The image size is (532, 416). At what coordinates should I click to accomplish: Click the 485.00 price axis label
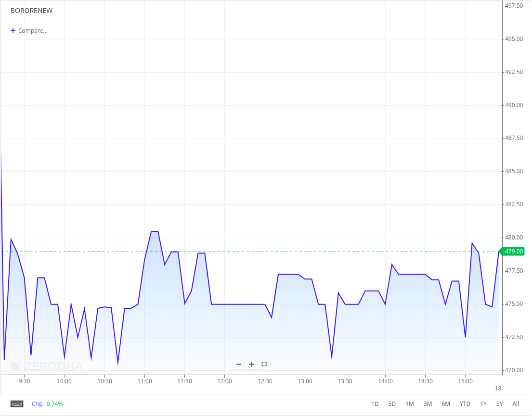pyautogui.click(x=514, y=171)
